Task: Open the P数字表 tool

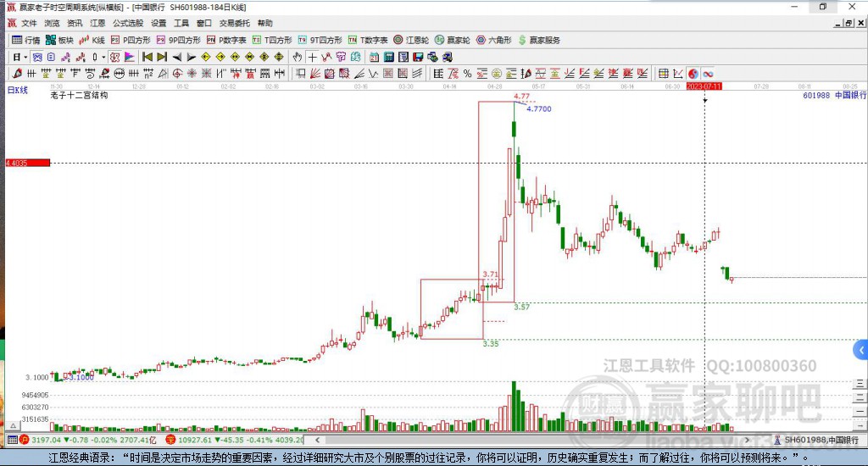Action: pos(226,40)
